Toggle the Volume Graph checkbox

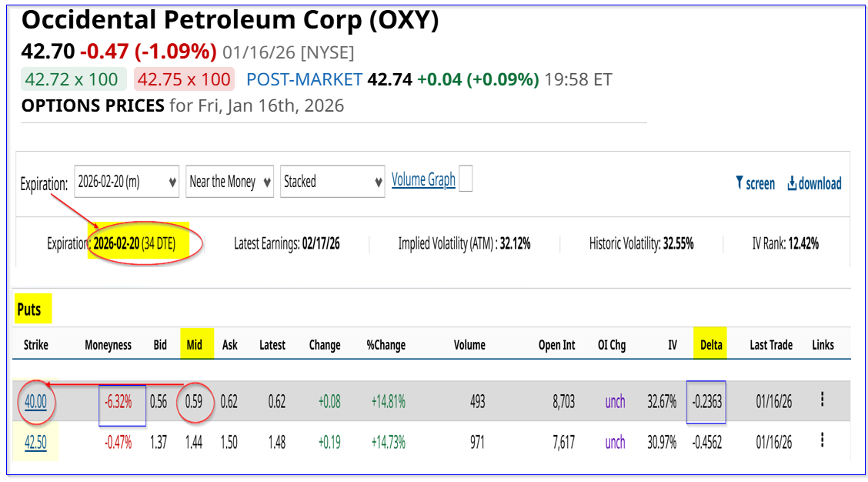[x=465, y=180]
